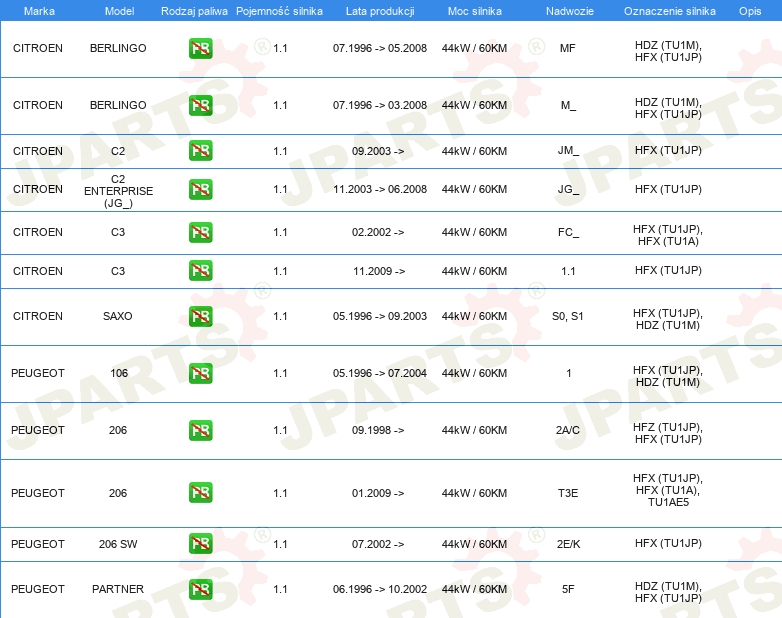782x618 pixels.
Task: Click the 1.1 engine capacity in Saxo row
Action: click(280, 316)
